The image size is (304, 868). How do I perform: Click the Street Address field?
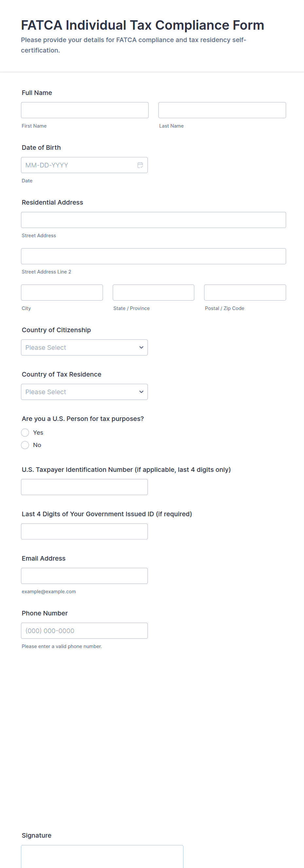point(153,220)
